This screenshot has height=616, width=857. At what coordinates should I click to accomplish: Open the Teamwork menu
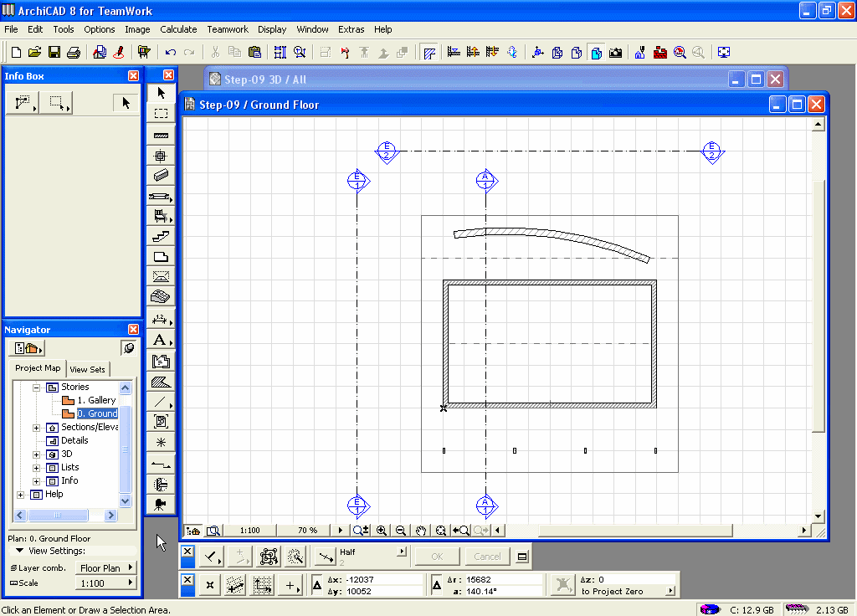pos(228,29)
